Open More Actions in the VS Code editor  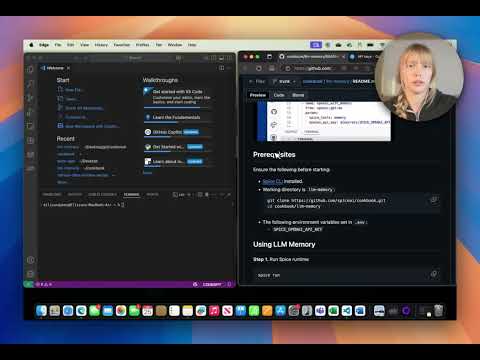tap(229, 68)
